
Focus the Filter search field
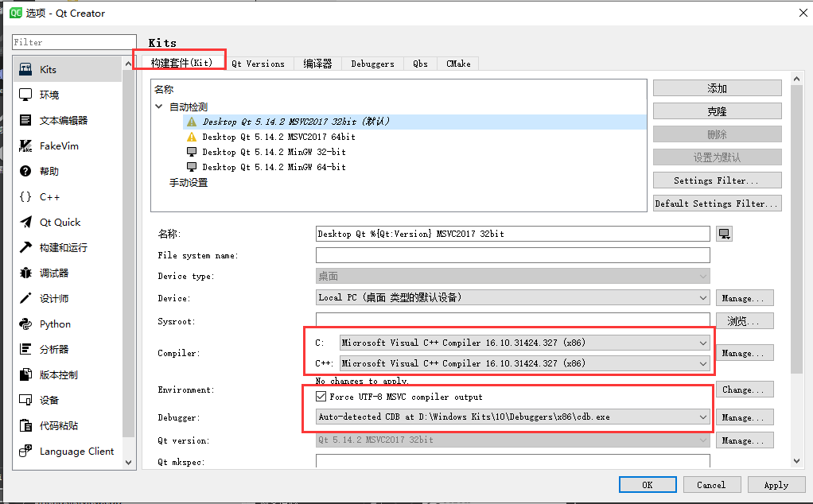[74, 42]
